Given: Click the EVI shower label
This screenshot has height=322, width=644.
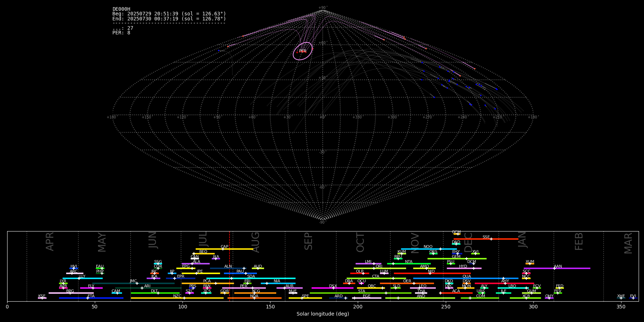Looking at the screenshot, I should pos(633,296).
